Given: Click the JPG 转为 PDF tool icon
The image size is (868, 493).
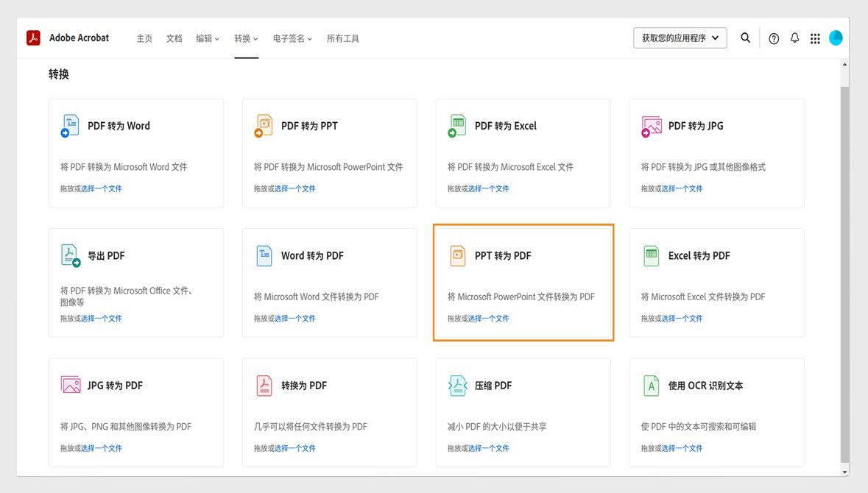Looking at the screenshot, I should [x=70, y=384].
